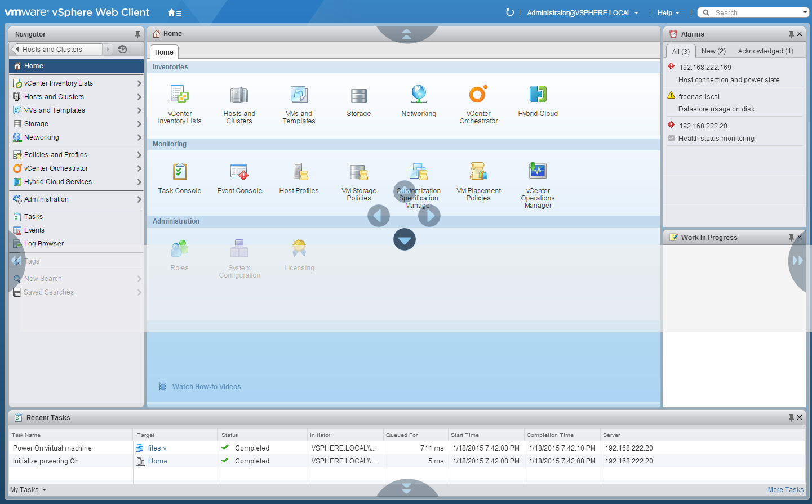Close the Alarms panel
The width and height of the screenshot is (812, 504).
pos(800,34)
